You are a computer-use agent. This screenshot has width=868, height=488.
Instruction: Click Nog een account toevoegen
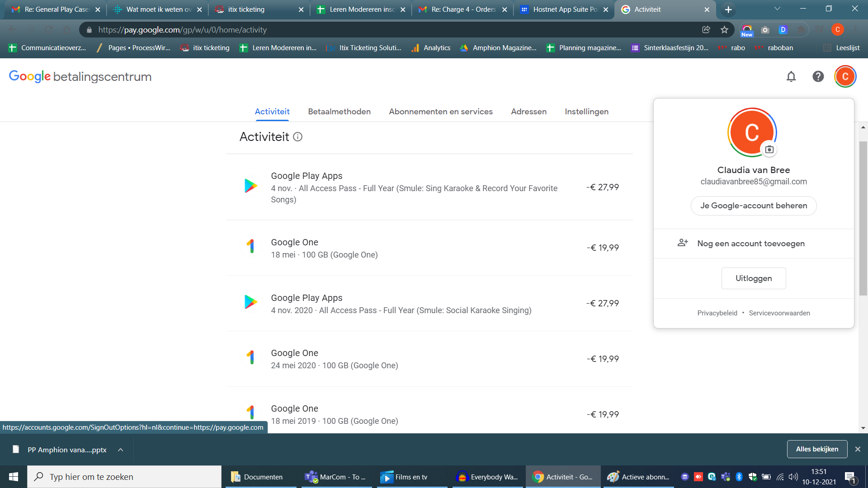754,244
